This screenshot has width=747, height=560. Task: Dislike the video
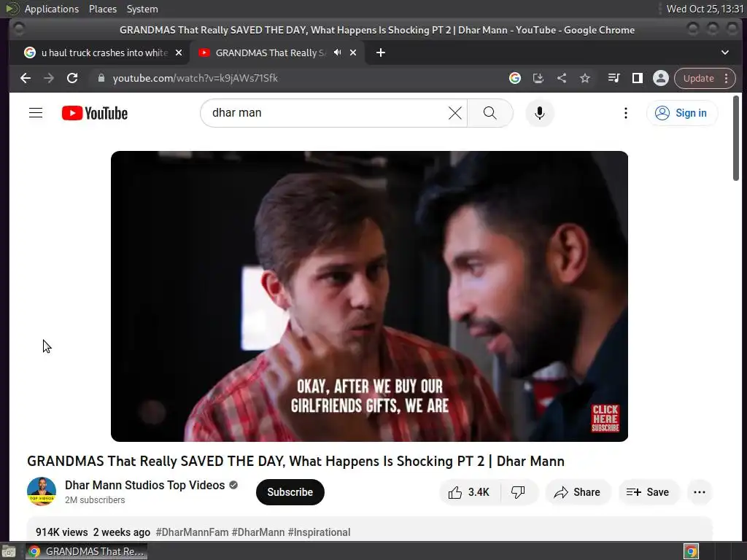519,492
